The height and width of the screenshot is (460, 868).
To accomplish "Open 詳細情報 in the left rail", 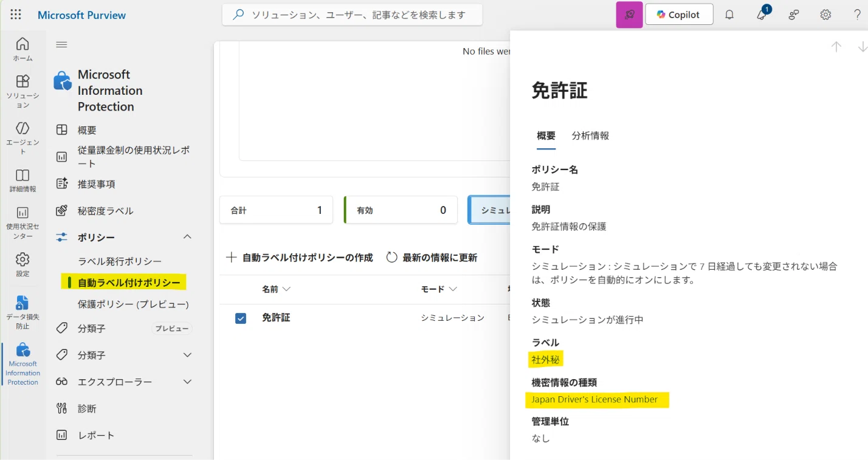I will (x=22, y=180).
